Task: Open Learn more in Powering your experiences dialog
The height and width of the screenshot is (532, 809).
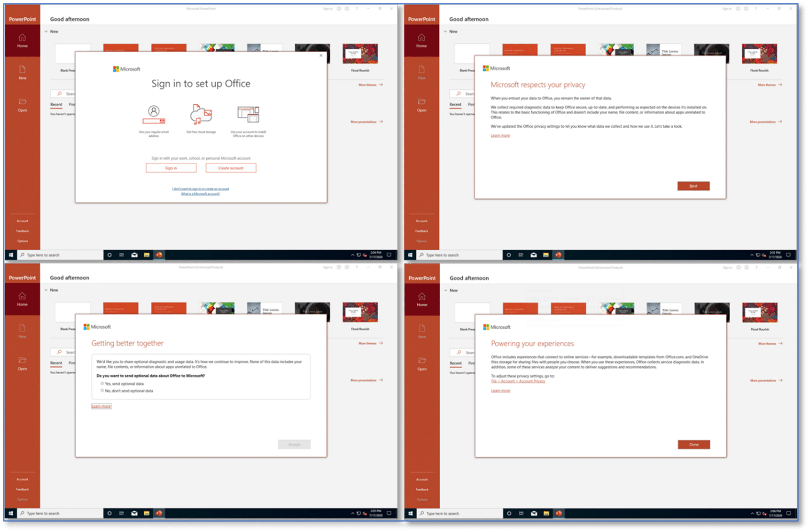Action: [x=500, y=391]
